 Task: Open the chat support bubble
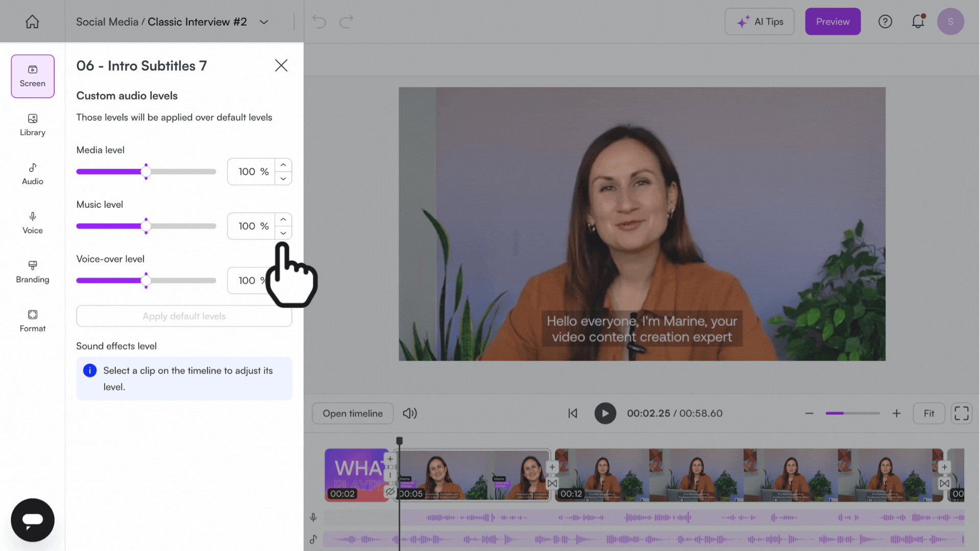[33, 520]
